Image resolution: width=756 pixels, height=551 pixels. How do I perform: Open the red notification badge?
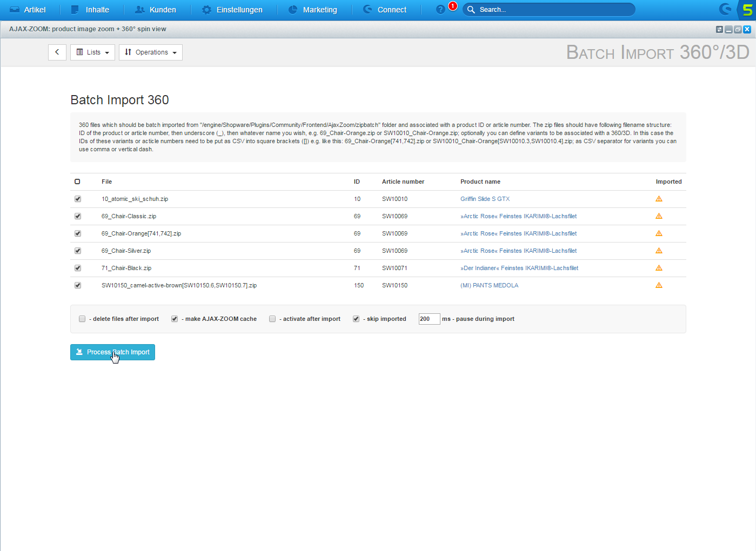[453, 6]
